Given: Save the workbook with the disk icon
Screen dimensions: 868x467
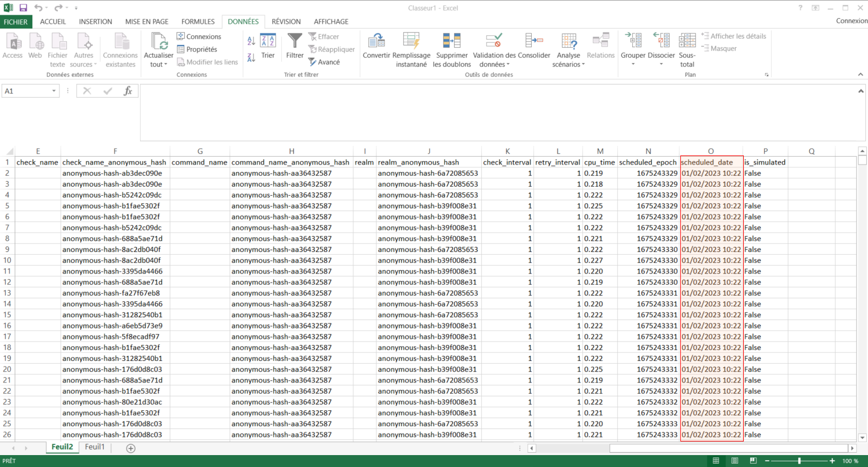Looking at the screenshot, I should [x=23, y=8].
